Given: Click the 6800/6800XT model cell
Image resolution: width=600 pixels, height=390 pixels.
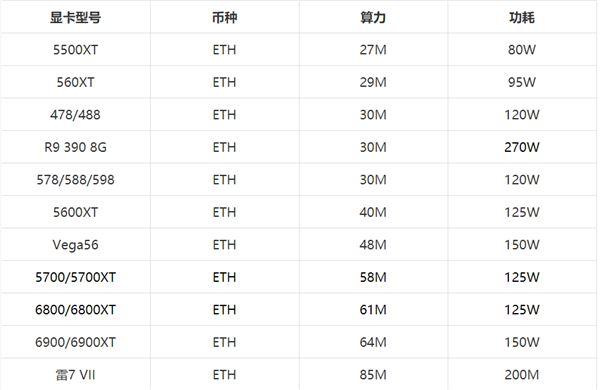Looking at the screenshot, I should pos(75,310).
